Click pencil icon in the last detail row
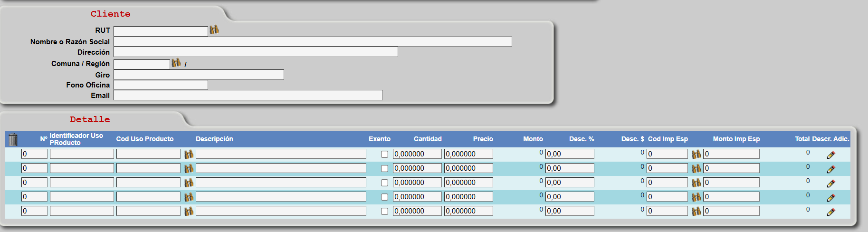This screenshot has height=232, width=868. tap(831, 212)
